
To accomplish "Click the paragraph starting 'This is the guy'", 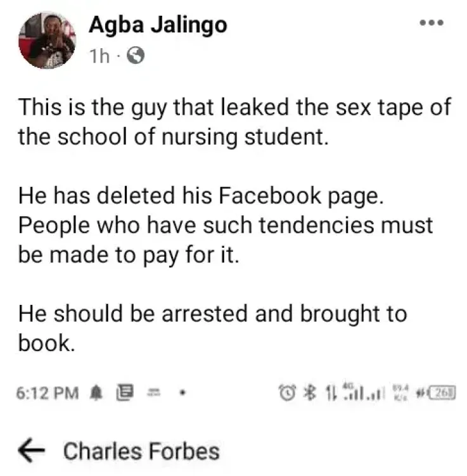I will pos(234,122).
